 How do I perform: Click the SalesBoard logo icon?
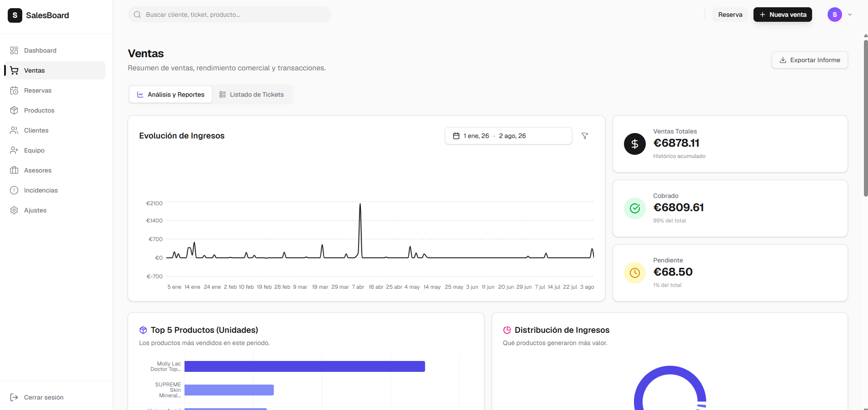15,15
